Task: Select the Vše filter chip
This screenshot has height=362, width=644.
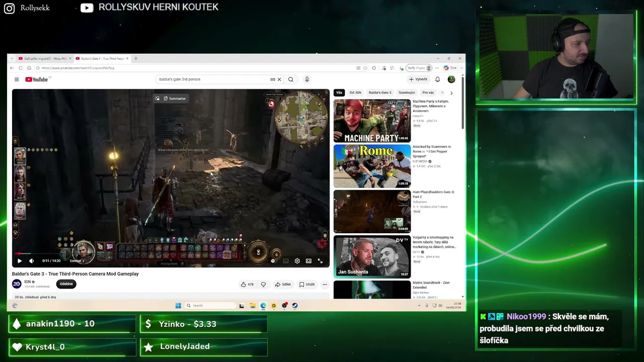Action: click(x=339, y=93)
